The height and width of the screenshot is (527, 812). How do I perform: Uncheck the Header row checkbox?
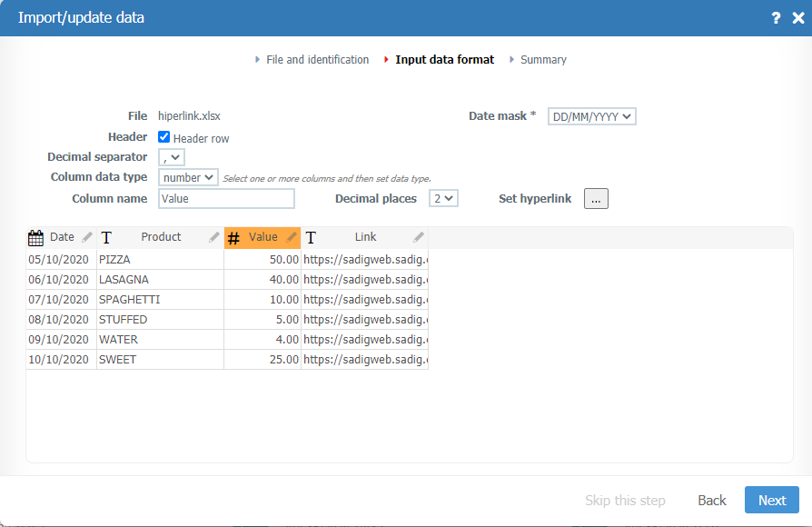(164, 137)
